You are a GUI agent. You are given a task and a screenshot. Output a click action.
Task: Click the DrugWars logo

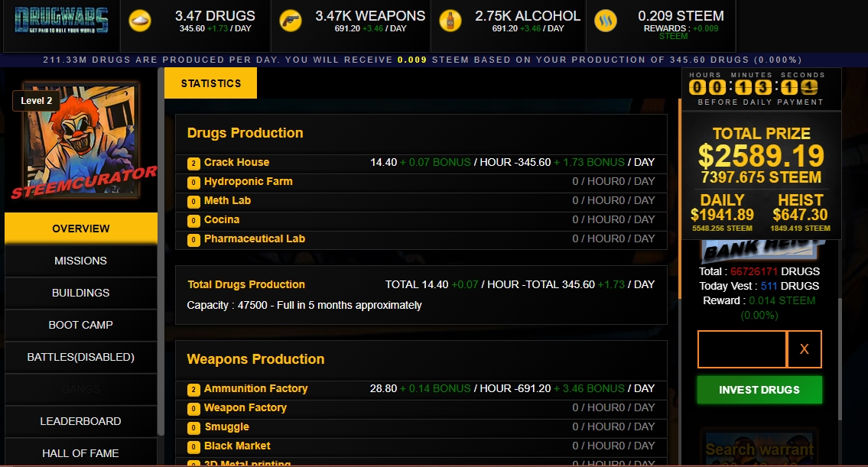[x=61, y=21]
